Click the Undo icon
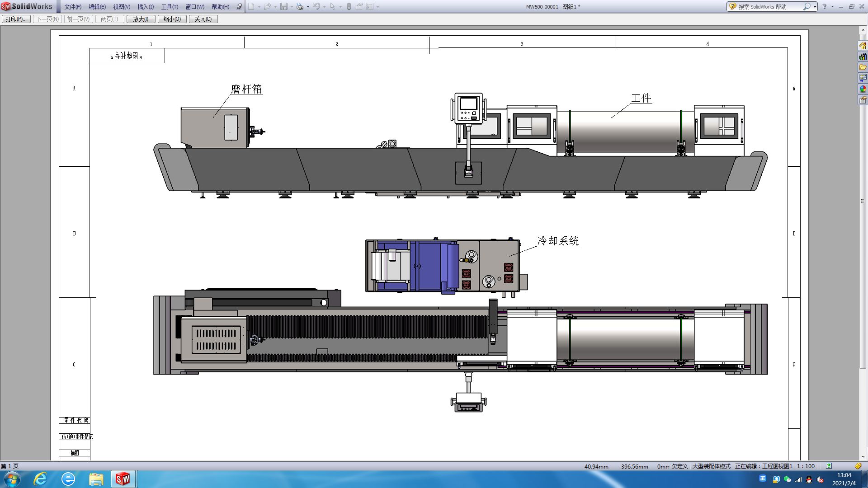Screen dimensions: 868x488 coord(316,6)
